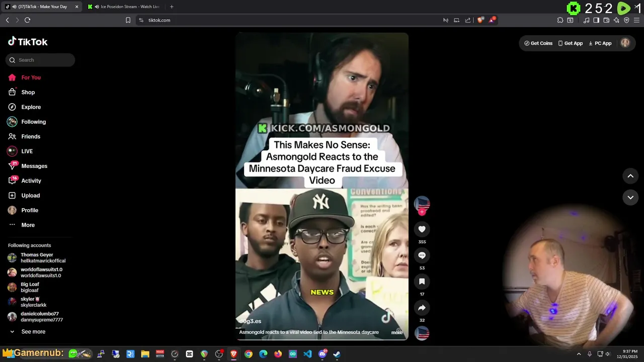644x362 pixels.
Task: Share page via address bar share icon
Action: tap(468, 20)
